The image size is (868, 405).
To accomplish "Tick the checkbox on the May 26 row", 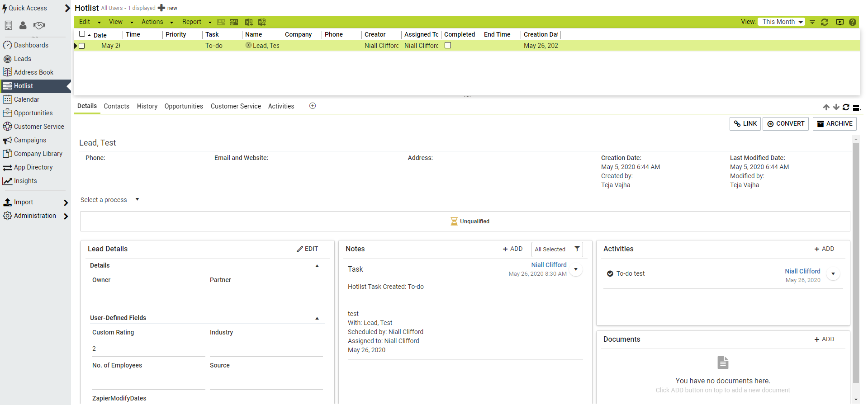I will (82, 46).
